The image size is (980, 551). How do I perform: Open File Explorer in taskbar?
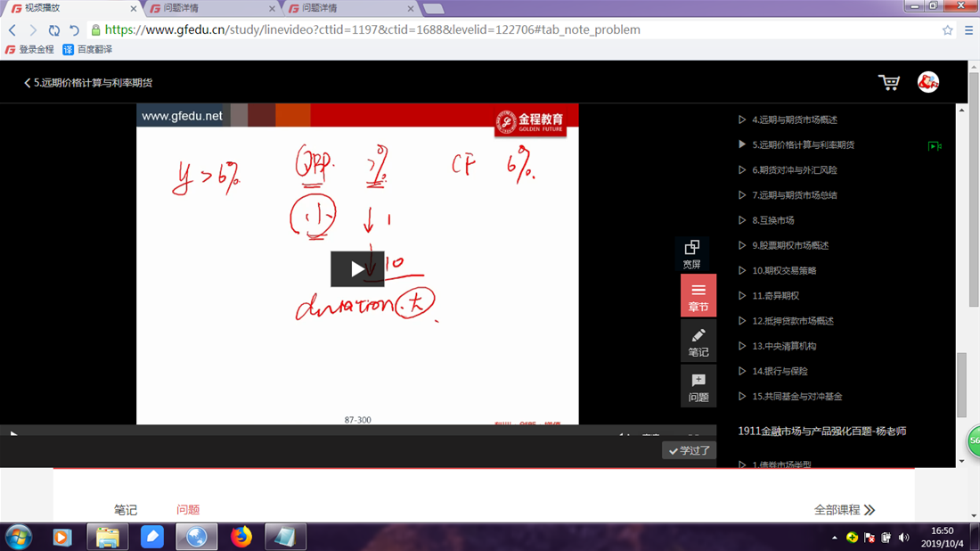(x=108, y=538)
